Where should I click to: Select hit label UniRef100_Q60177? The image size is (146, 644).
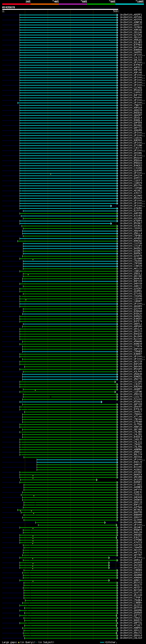click(x=131, y=585)
